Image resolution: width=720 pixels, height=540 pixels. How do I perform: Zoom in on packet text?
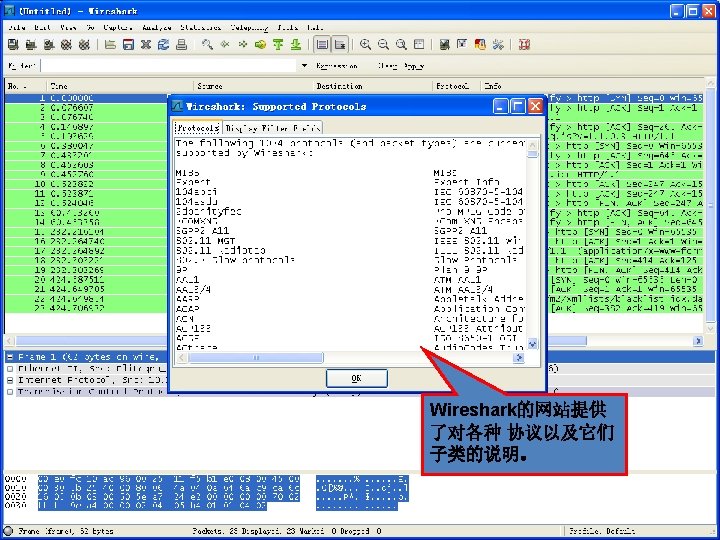coord(366,45)
